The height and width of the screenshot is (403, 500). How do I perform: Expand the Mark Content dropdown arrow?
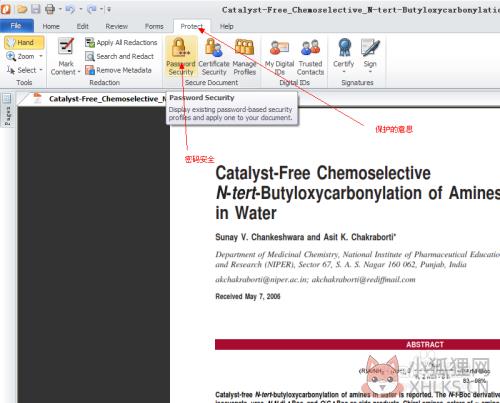point(79,72)
